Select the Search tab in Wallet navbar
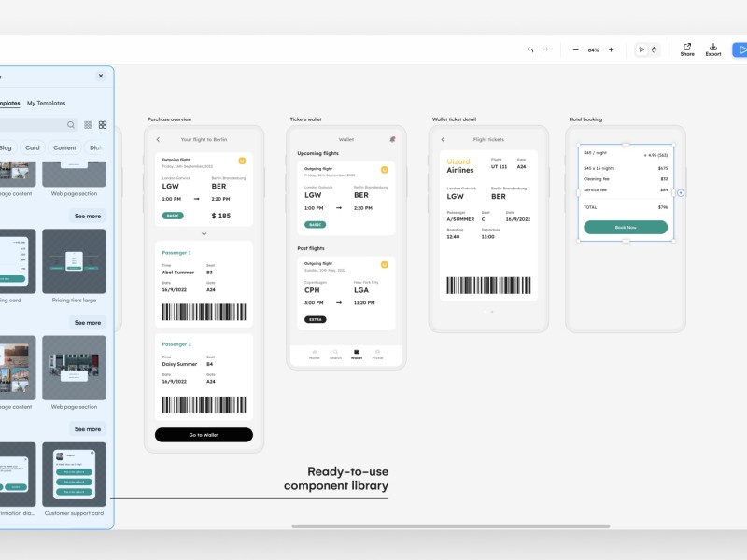 click(x=335, y=355)
